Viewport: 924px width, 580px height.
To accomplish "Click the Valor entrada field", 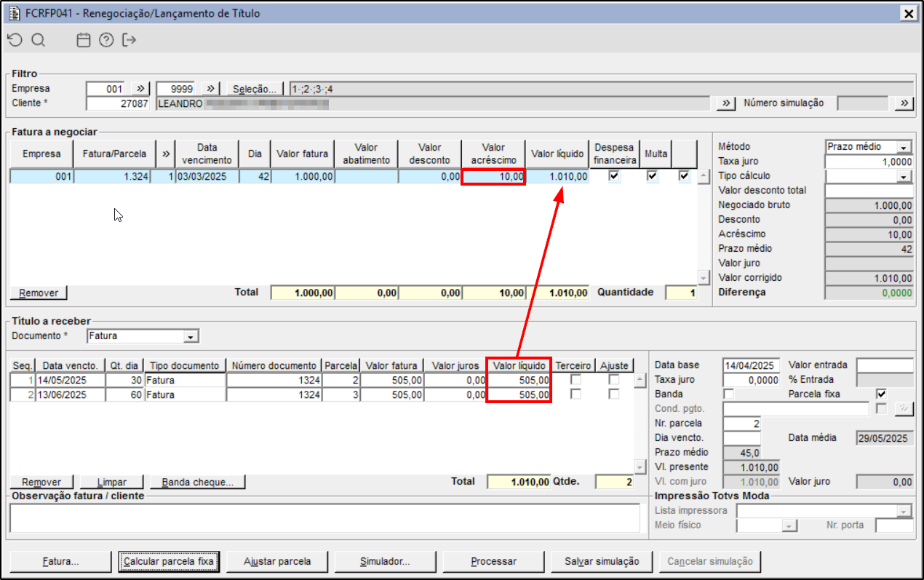I will tap(885, 365).
